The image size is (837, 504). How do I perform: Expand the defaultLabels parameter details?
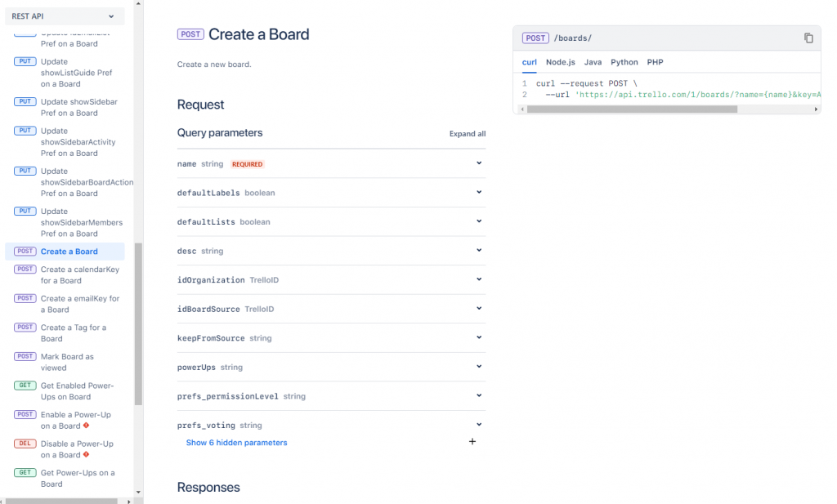[479, 192]
